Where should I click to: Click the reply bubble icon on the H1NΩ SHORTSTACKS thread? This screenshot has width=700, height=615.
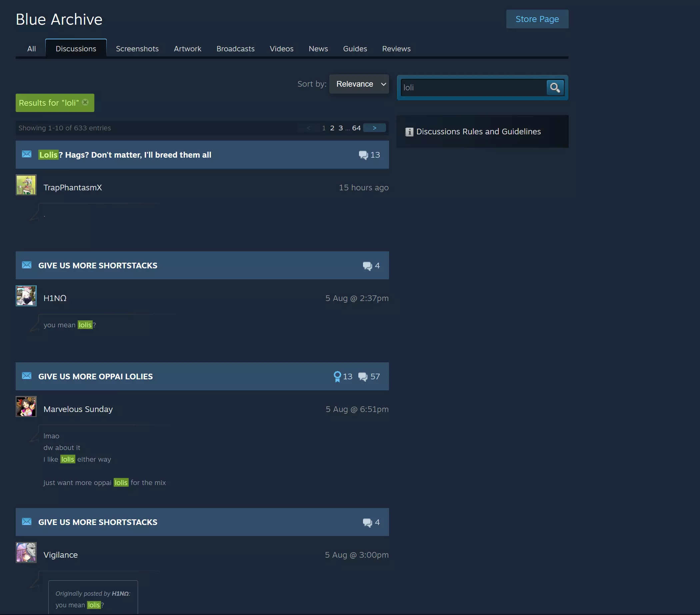[367, 266]
